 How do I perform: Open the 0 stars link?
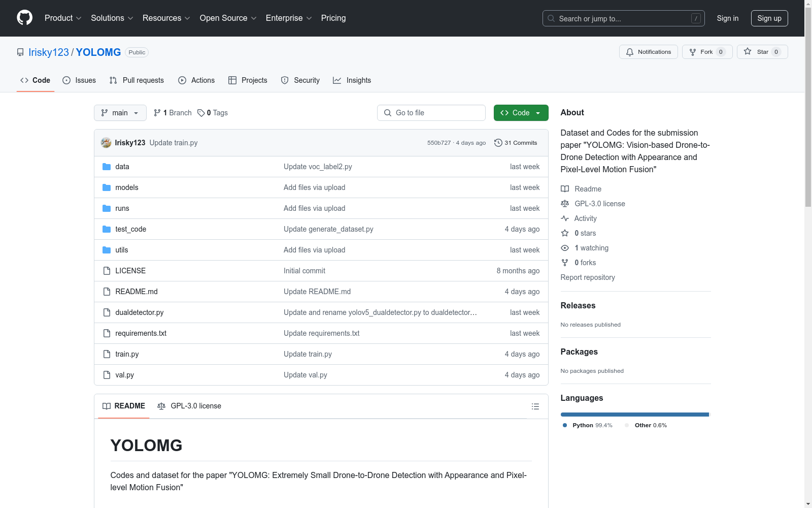(x=579, y=233)
